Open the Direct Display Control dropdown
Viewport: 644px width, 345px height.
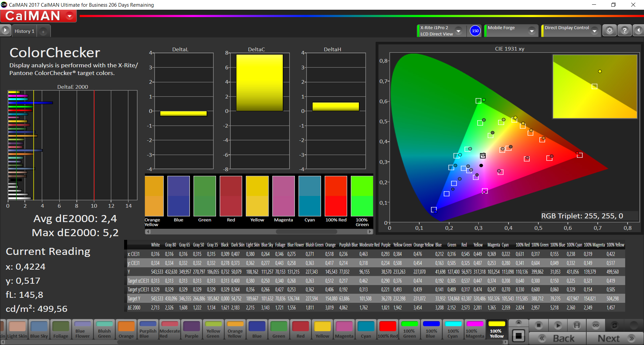pyautogui.click(x=594, y=31)
